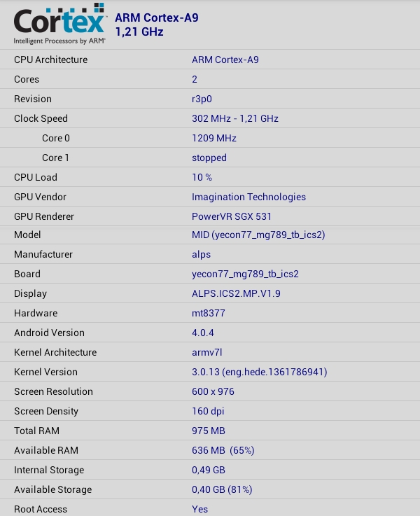420x516 pixels.
Task: Click the CPU Load row
Action: click(210, 177)
